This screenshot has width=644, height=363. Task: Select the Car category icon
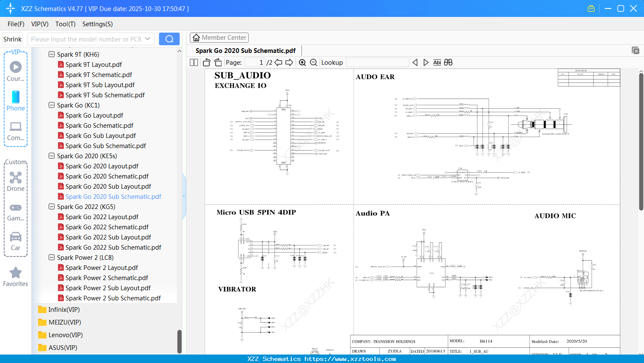pyautogui.click(x=15, y=237)
